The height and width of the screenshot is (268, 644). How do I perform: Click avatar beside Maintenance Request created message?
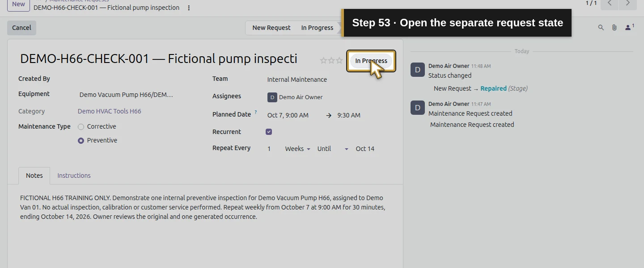point(418,108)
